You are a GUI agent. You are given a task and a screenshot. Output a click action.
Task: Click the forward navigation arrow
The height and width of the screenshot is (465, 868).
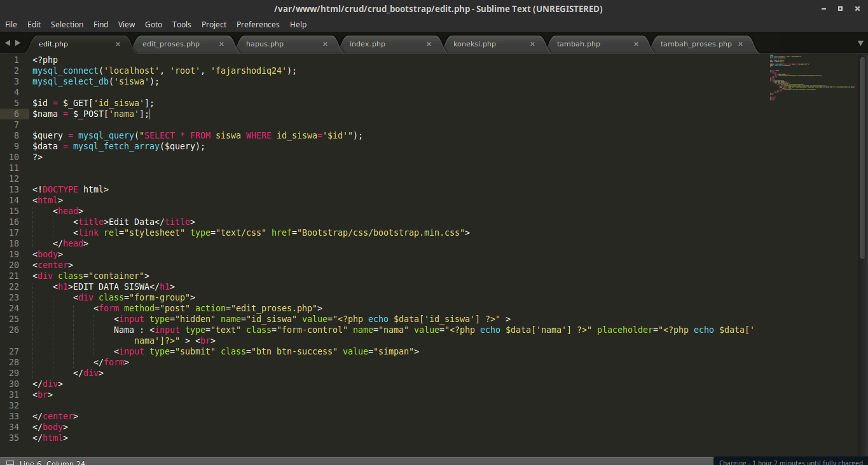tap(17, 43)
